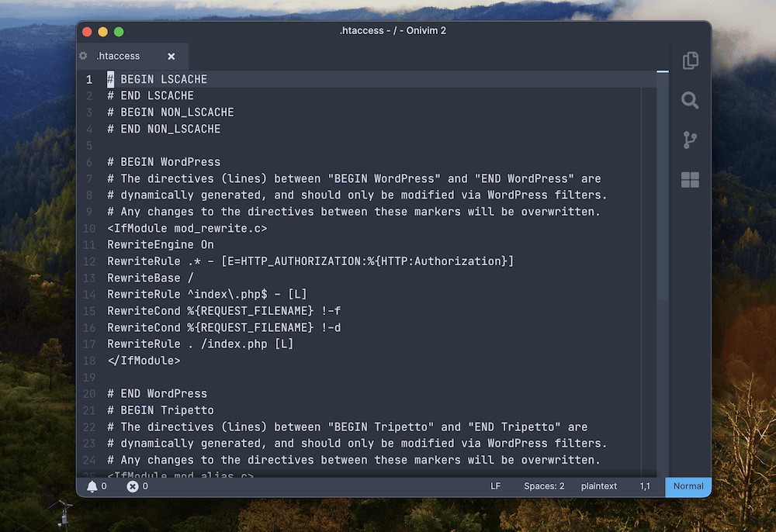Click the Normal vim mode indicator
The image size is (776, 532).
click(x=688, y=486)
